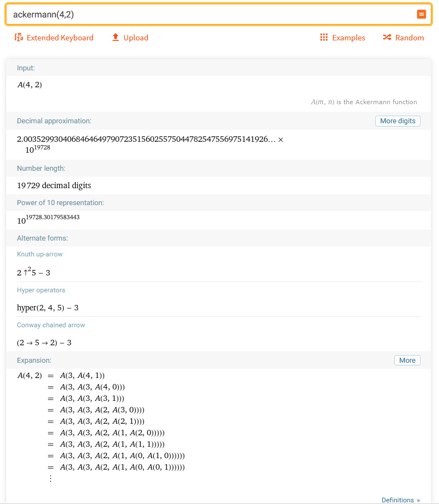This screenshot has width=439, height=504.
Task: Click the Upload arrow icon
Action: click(115, 38)
